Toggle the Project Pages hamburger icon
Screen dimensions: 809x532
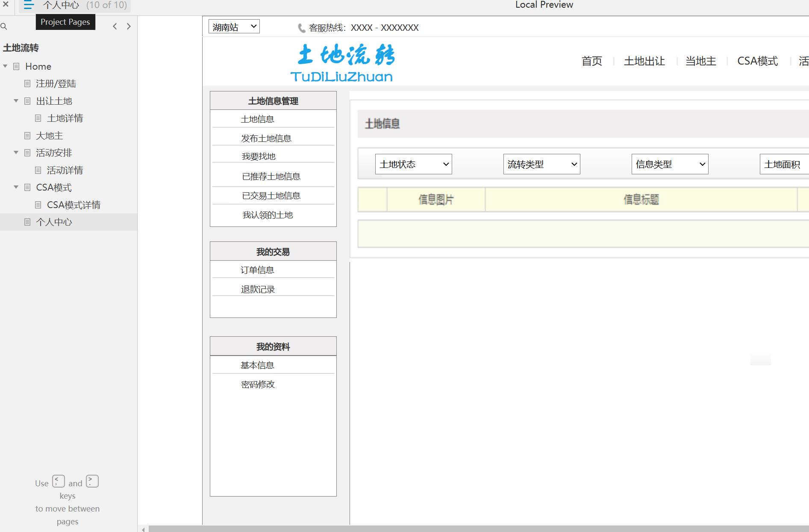(x=29, y=5)
